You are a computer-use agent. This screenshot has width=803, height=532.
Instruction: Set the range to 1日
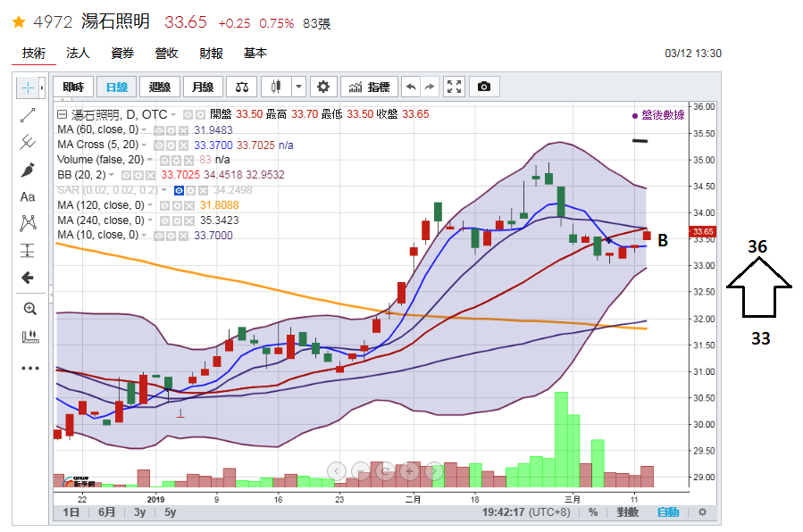(x=71, y=512)
